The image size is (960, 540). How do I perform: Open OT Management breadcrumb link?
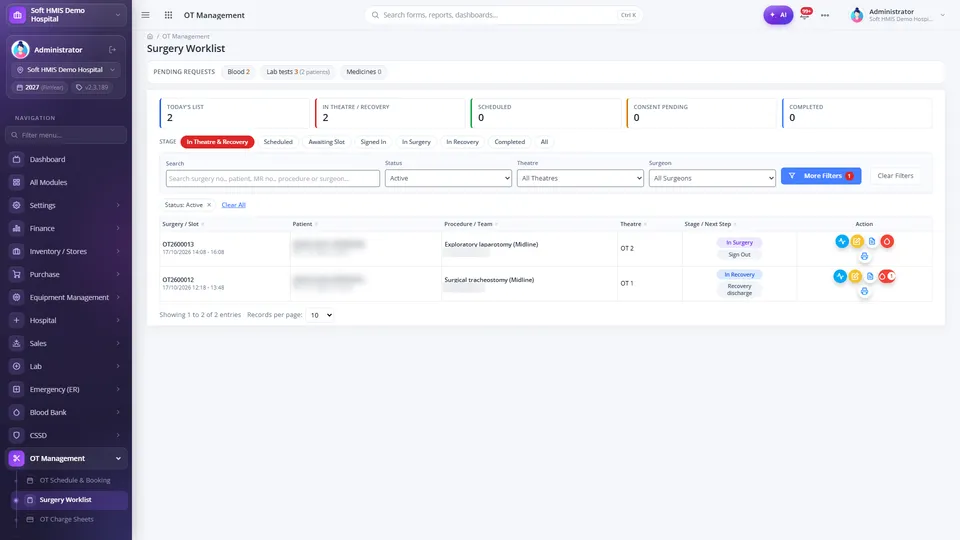click(186, 36)
